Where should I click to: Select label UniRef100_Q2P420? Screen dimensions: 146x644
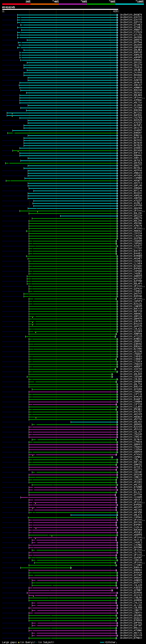pos(131,289)
